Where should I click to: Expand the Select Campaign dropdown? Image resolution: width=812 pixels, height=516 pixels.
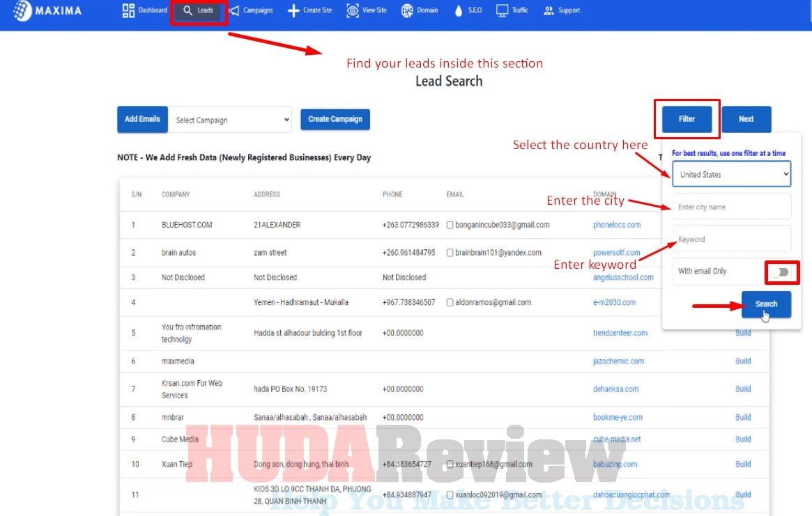click(230, 119)
